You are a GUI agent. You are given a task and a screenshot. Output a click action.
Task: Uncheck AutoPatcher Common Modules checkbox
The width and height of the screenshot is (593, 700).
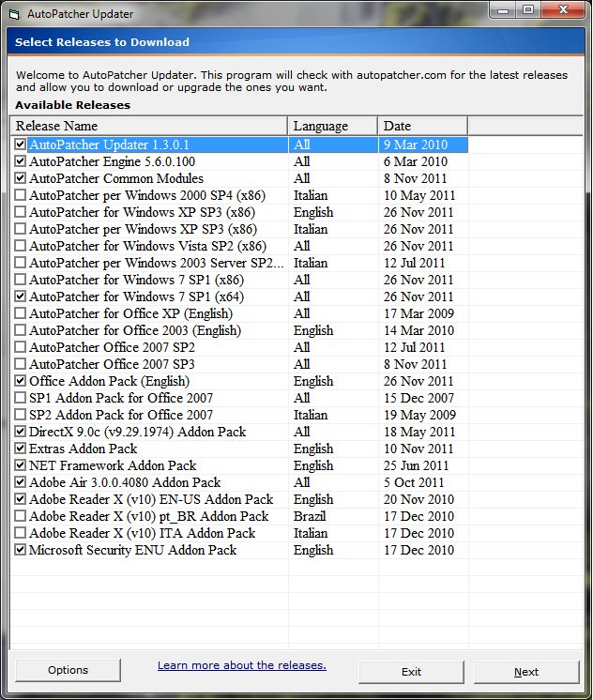tap(20, 178)
